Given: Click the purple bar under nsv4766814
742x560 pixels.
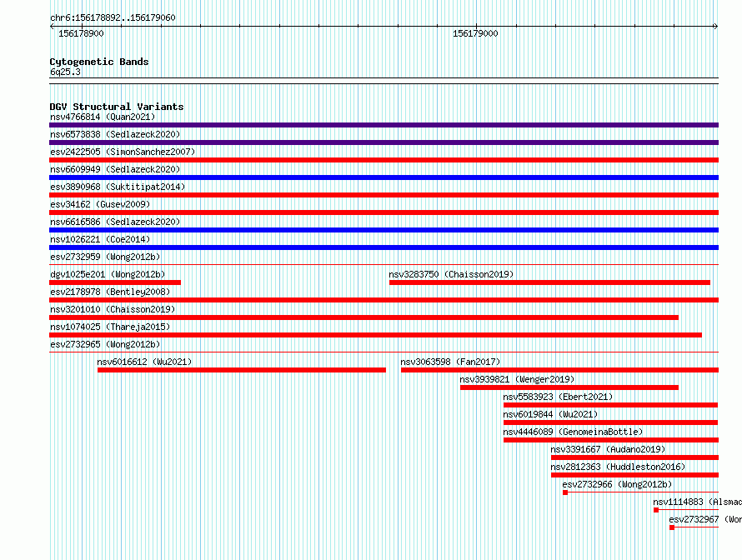Looking at the screenshot, I should click(x=384, y=125).
